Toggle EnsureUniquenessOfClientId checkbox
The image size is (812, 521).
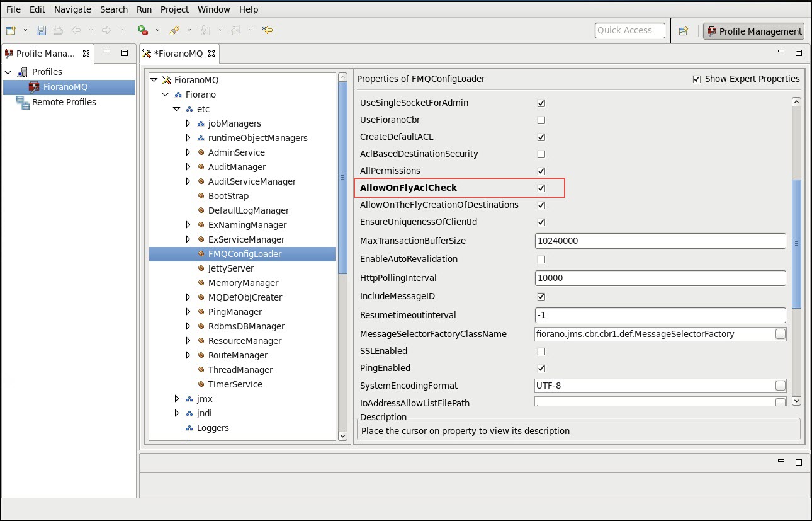(x=541, y=222)
